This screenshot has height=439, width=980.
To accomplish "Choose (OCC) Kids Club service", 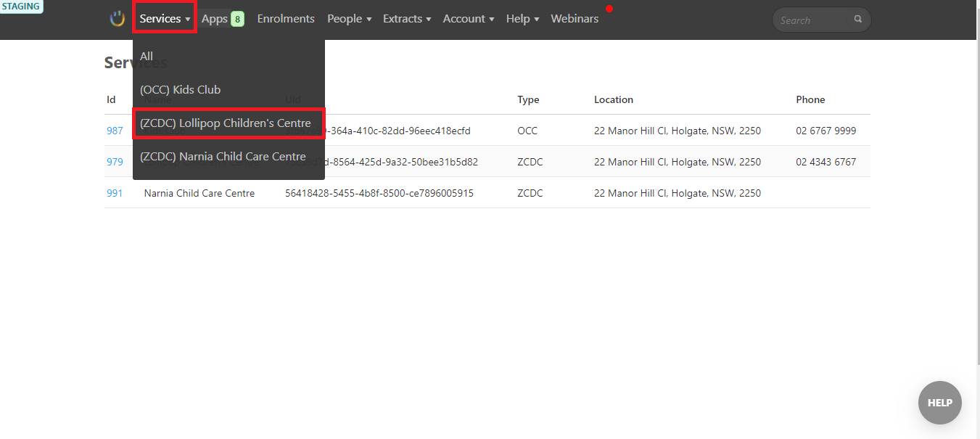I will click(x=228, y=89).
